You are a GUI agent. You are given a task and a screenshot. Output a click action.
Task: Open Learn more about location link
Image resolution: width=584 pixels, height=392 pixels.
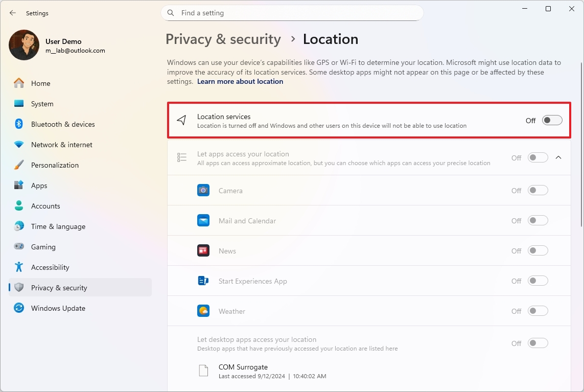pos(240,81)
